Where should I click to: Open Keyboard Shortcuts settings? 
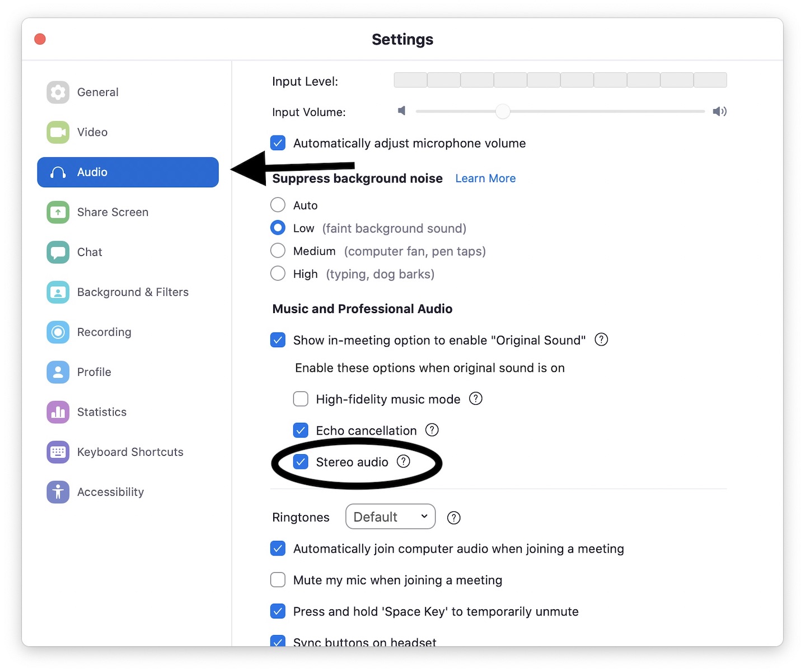pos(128,452)
